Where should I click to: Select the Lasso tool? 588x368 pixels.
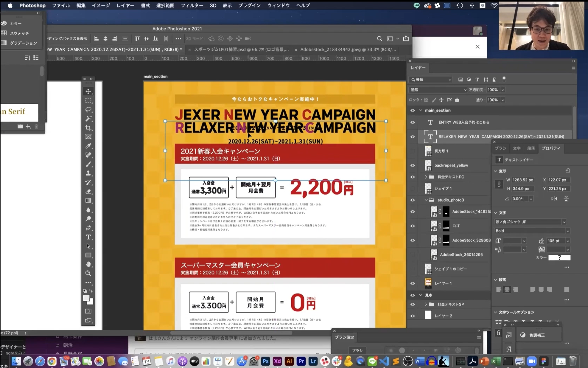tap(88, 110)
